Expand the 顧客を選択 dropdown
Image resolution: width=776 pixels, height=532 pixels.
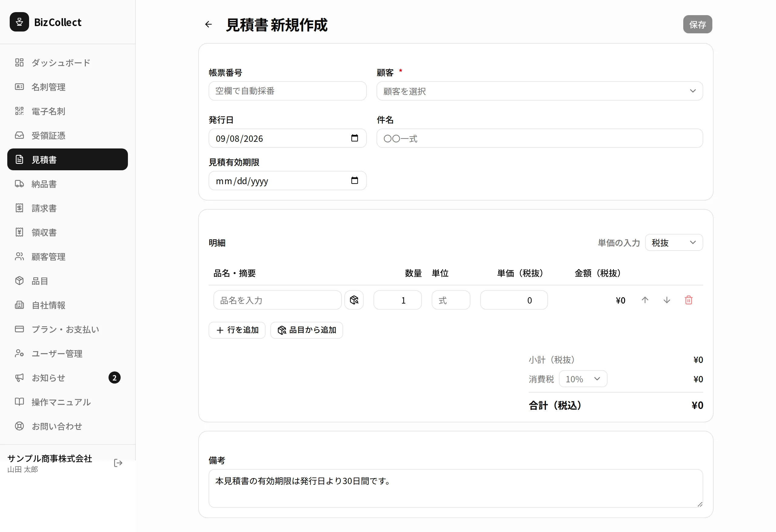pos(539,91)
